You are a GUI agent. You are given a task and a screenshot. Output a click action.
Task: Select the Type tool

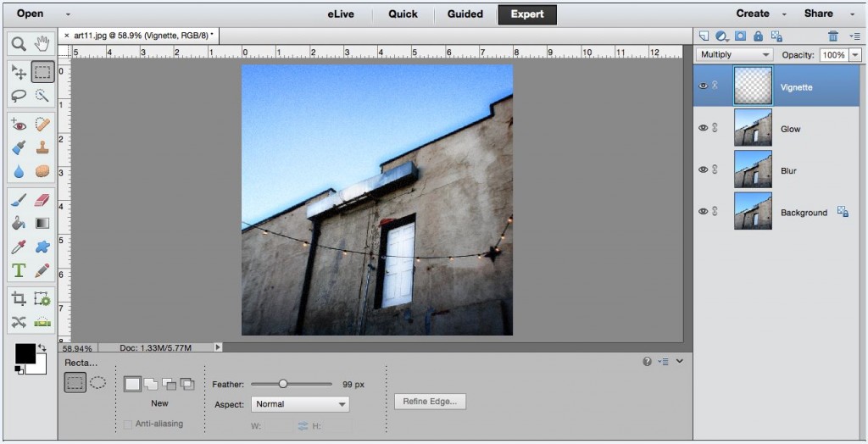19,270
